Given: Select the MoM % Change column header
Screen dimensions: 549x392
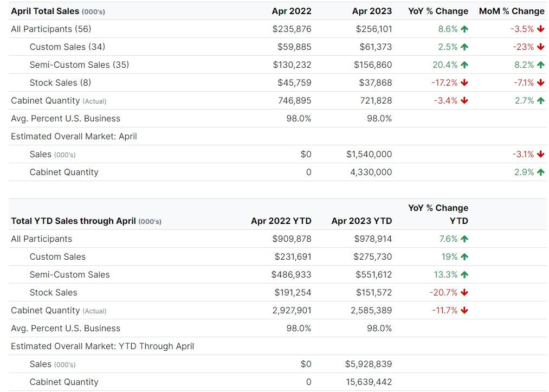Looking at the screenshot, I should [511, 11].
